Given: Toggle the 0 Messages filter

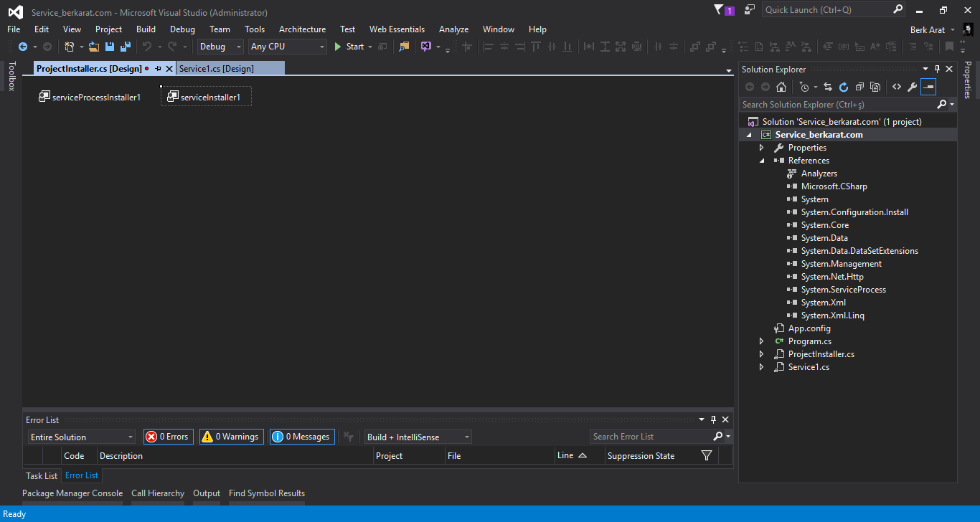Looking at the screenshot, I should 302,437.
